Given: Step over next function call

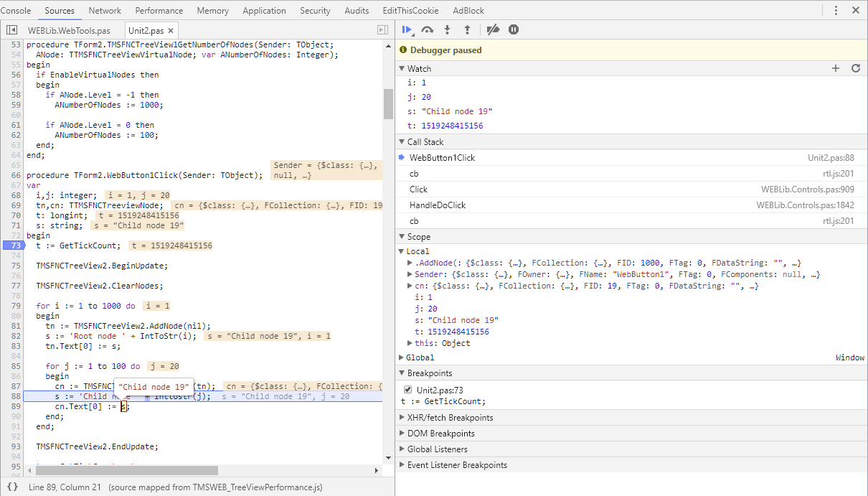Looking at the screenshot, I should [x=428, y=29].
